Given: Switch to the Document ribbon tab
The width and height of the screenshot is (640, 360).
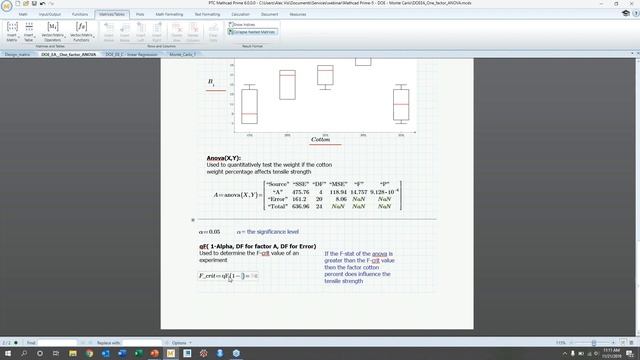Looking at the screenshot, I should (269, 14).
